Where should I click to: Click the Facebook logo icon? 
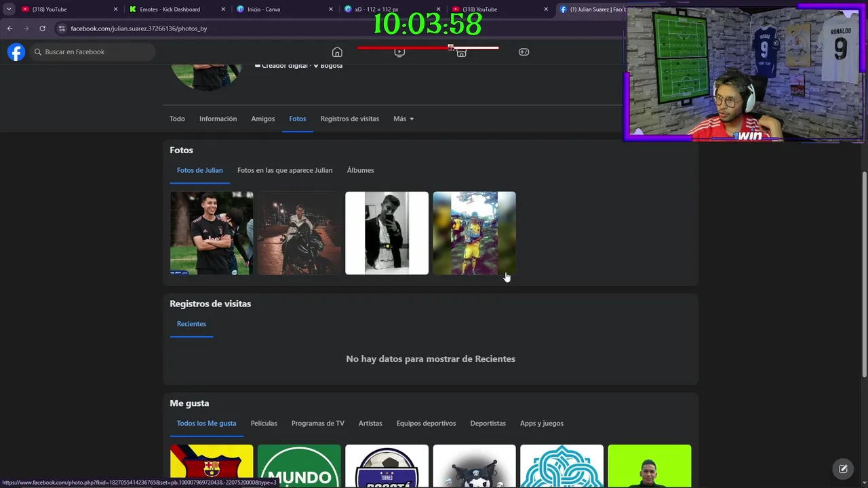16,52
